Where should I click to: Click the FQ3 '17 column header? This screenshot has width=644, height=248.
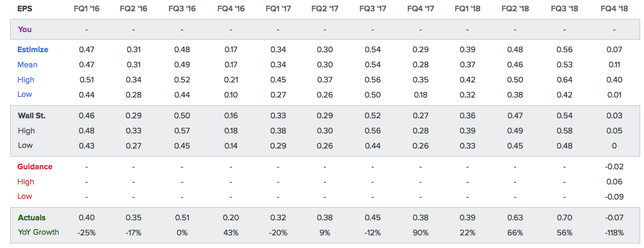(x=372, y=9)
